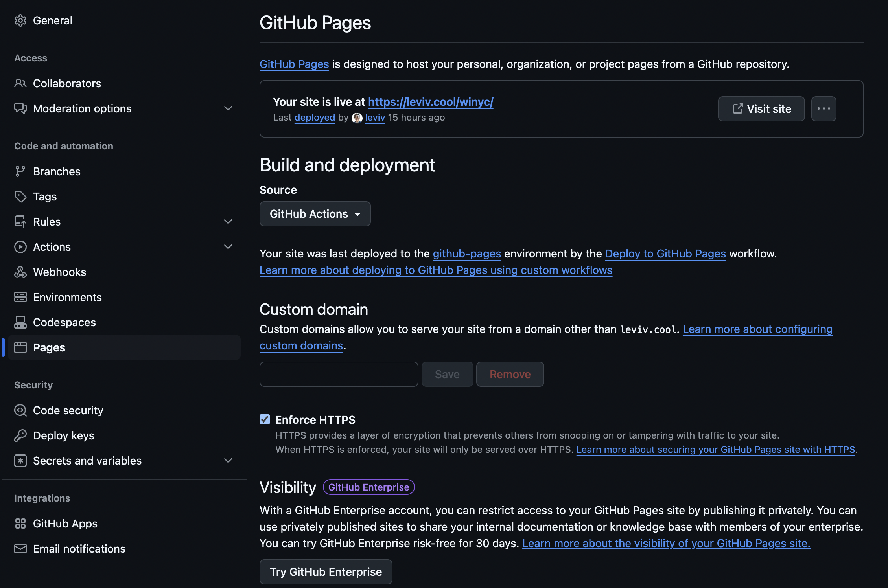The width and height of the screenshot is (888, 588).
Task: Click the github-pages environment link
Action: coord(467,254)
